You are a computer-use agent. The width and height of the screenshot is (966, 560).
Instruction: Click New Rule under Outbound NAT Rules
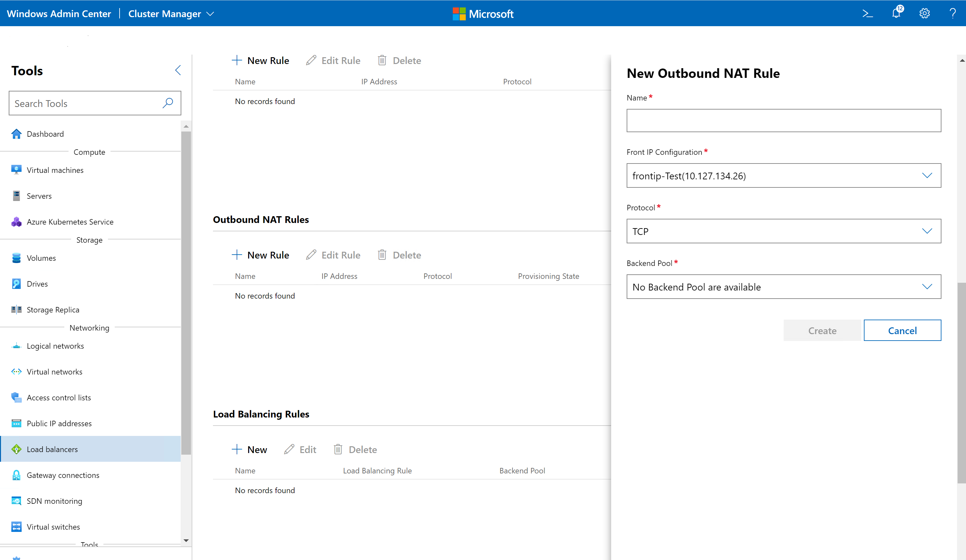(261, 255)
